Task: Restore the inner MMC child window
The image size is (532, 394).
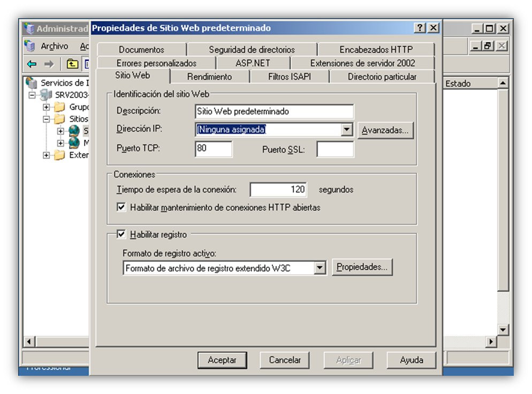Action: [488, 46]
